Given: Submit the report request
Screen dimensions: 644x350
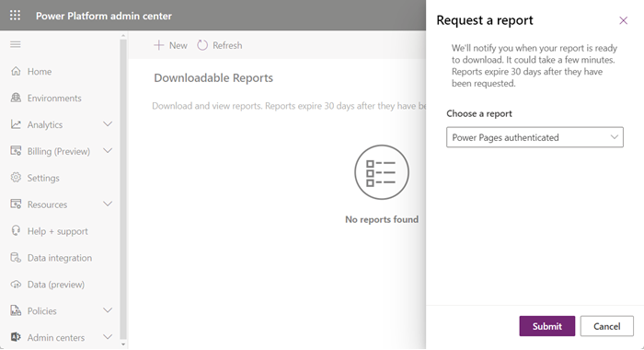Looking at the screenshot, I should pyautogui.click(x=547, y=326).
